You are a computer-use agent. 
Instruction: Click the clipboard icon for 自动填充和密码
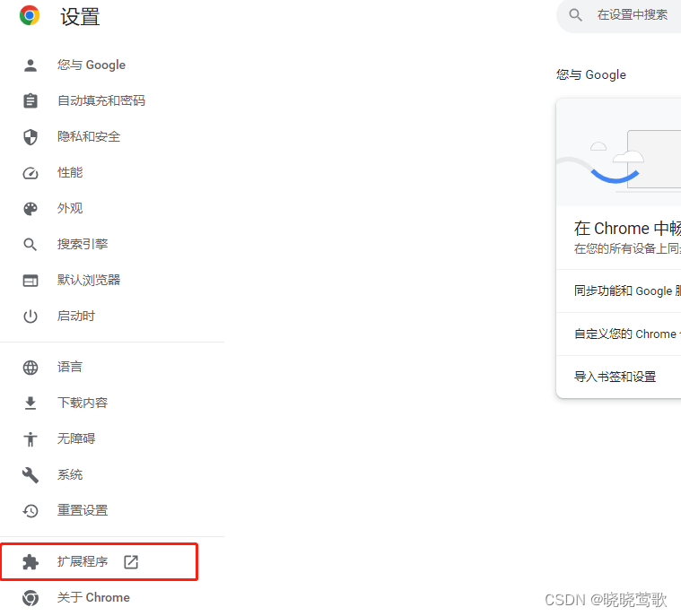[x=31, y=100]
